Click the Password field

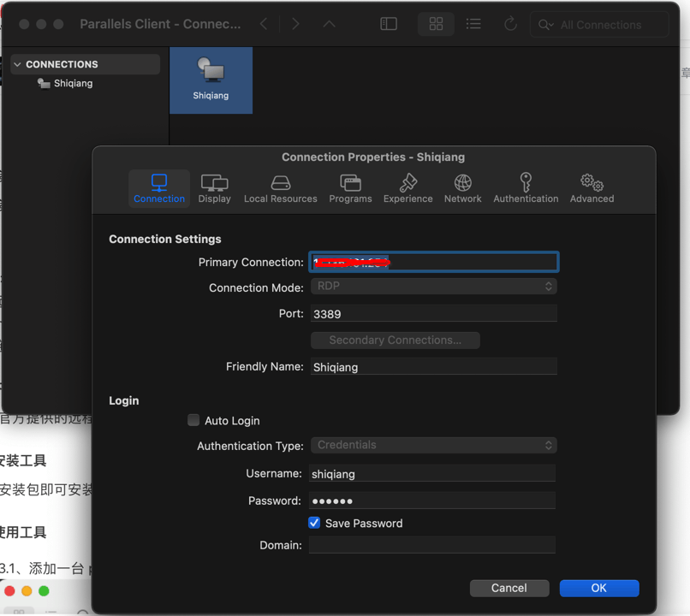tap(432, 500)
